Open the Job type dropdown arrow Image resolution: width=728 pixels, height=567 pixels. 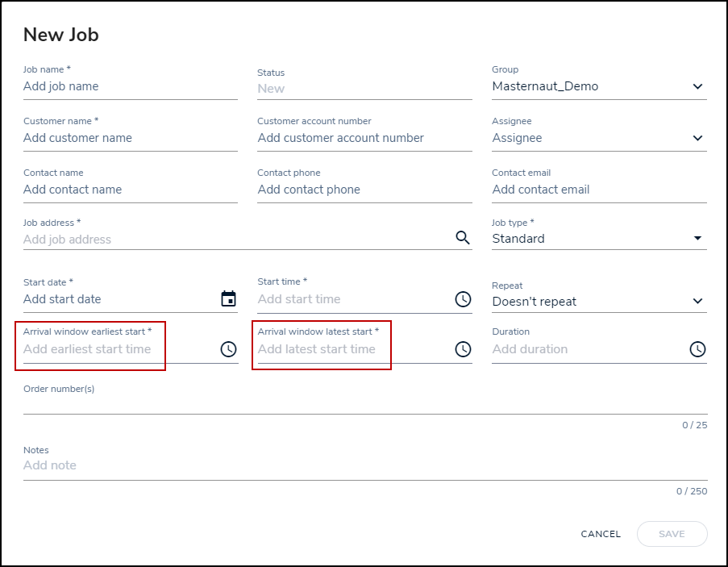697,238
